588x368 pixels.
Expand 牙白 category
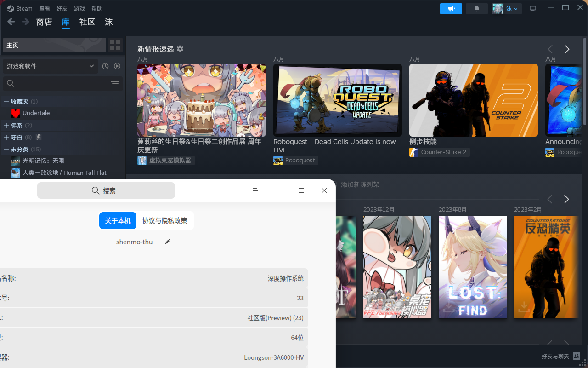pyautogui.click(x=6, y=138)
